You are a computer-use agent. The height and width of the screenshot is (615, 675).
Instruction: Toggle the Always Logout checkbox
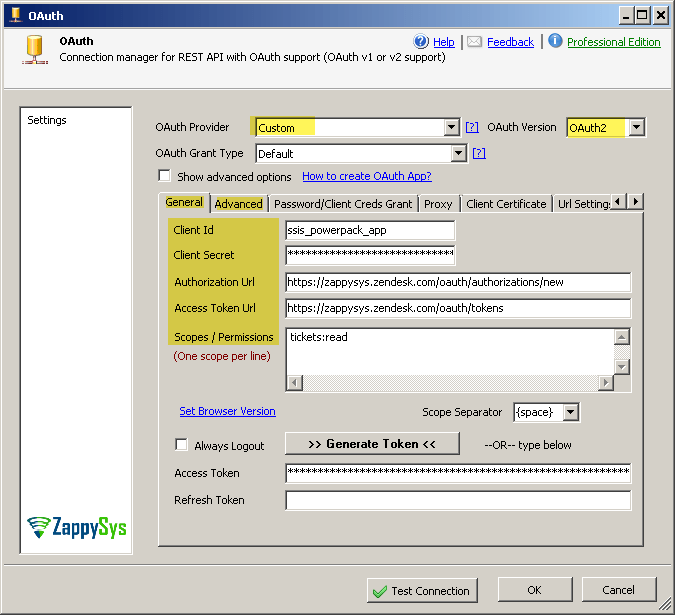[x=181, y=445]
